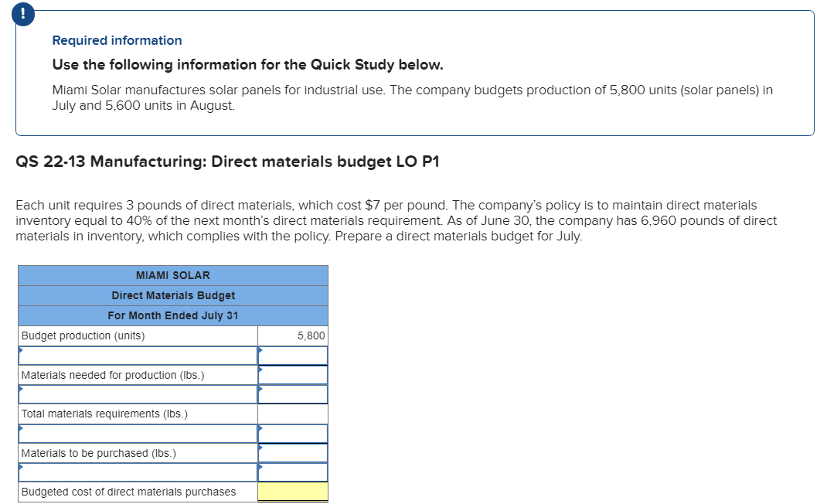Open label dropdown below Total materials requirements
827x504 pixels.
tap(138, 434)
